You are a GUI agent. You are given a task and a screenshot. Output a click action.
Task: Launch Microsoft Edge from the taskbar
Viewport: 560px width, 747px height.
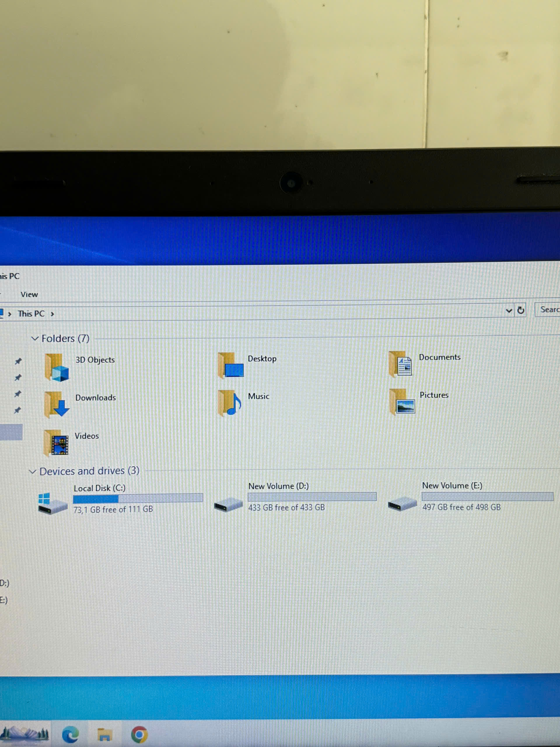pos(71,734)
